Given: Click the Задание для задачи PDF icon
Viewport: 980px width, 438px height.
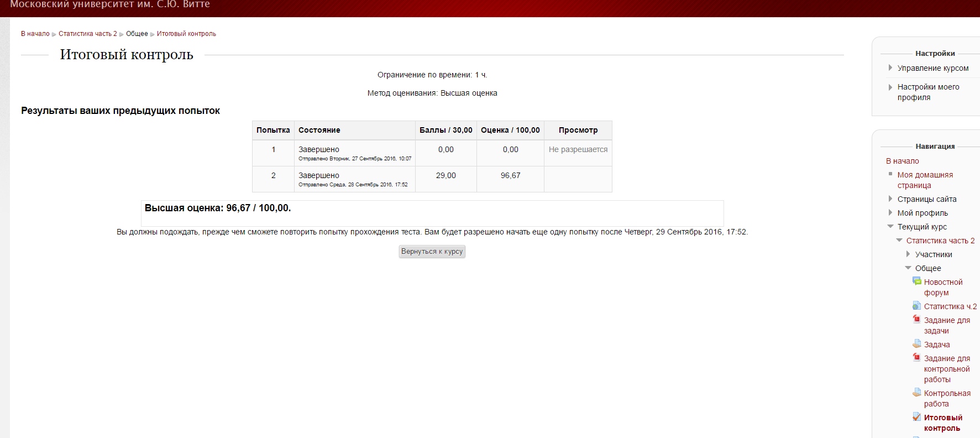Looking at the screenshot, I should 917,320.
